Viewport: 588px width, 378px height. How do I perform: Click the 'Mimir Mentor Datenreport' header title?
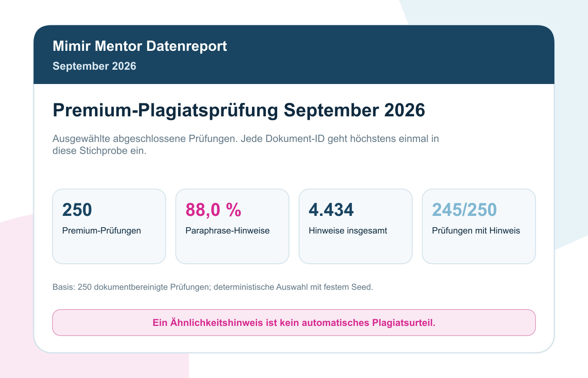[139, 46]
